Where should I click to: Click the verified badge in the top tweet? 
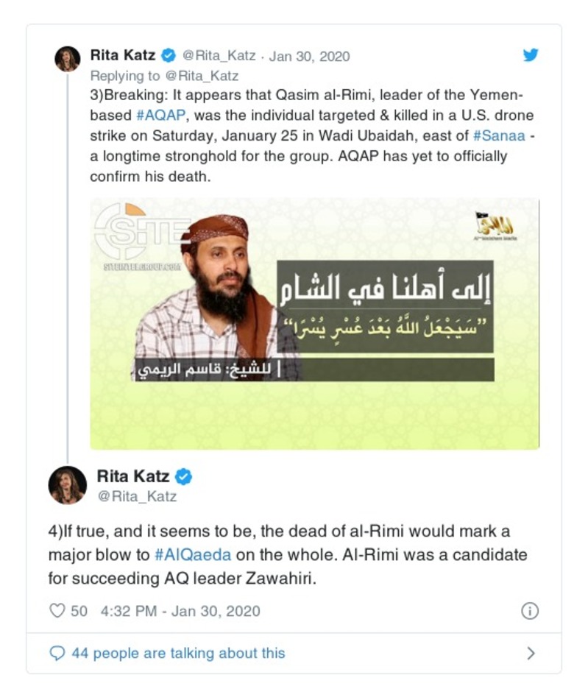point(169,56)
